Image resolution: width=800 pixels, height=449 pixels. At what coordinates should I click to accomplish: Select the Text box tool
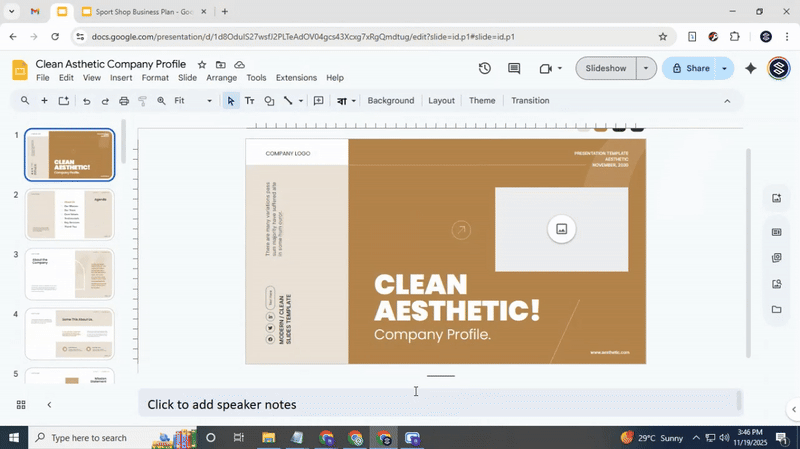coord(250,101)
